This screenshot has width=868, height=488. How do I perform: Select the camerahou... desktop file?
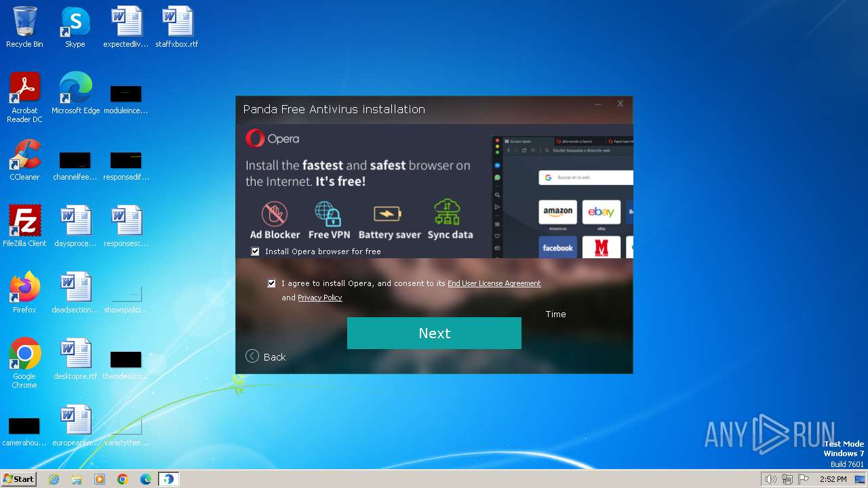pyautogui.click(x=24, y=431)
